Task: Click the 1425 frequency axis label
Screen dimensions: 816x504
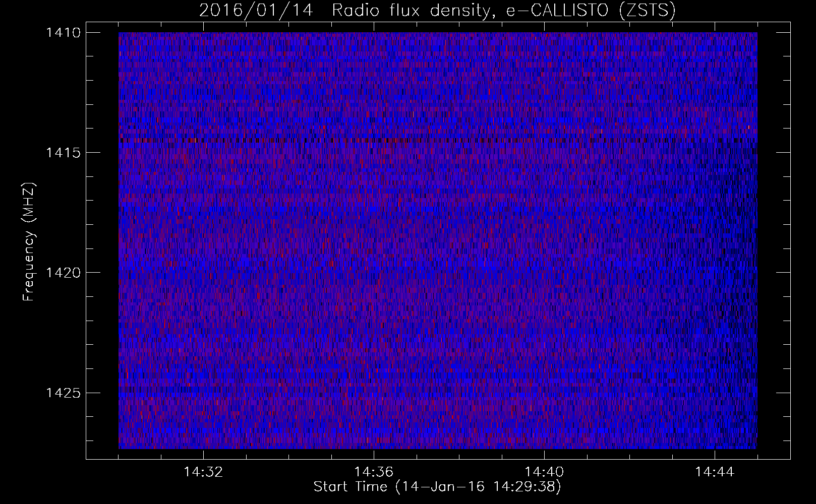Action: 63,393
